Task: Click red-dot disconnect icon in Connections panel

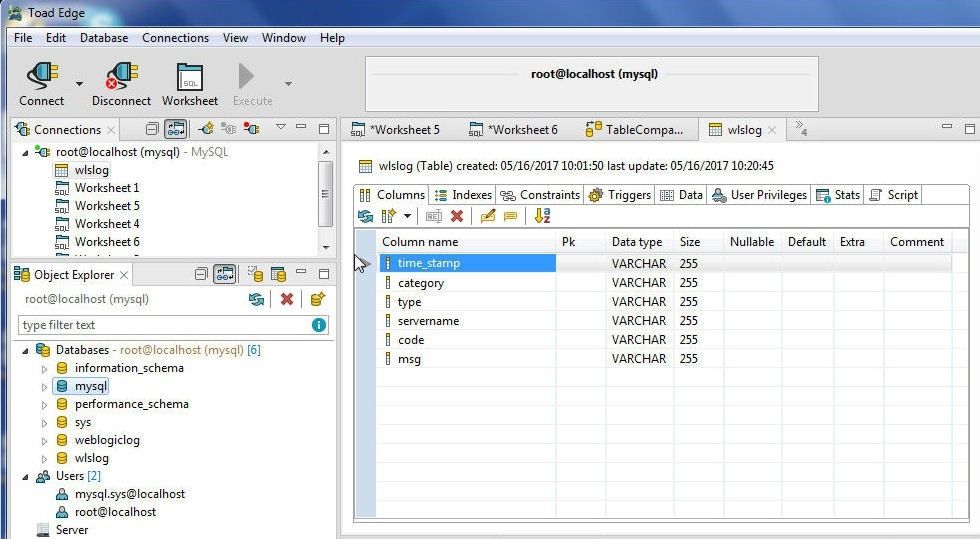Action: (x=251, y=129)
